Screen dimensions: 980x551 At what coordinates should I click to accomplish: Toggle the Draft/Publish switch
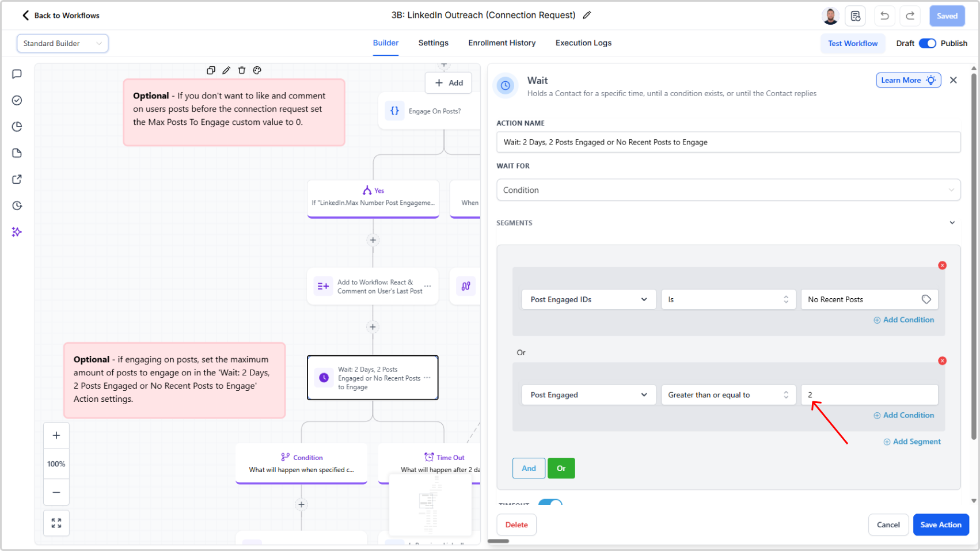(927, 43)
